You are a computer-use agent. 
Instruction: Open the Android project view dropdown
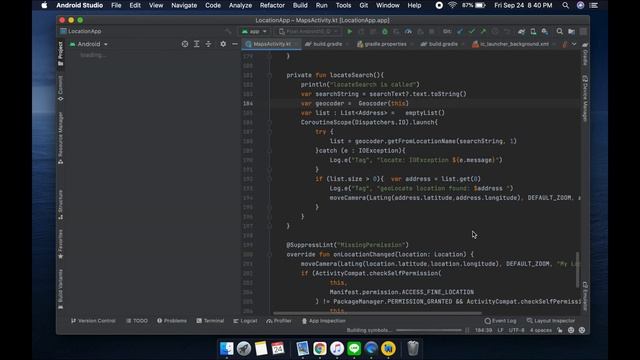click(x=89, y=44)
